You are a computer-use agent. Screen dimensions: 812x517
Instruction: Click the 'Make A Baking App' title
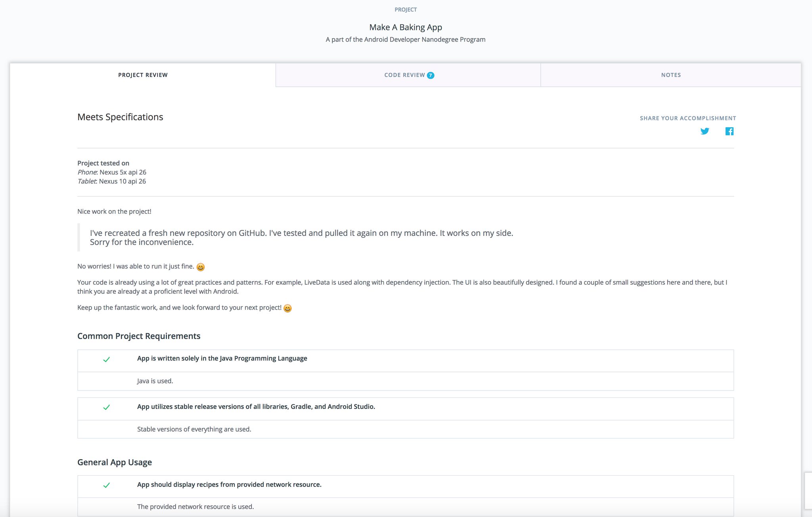tap(406, 27)
